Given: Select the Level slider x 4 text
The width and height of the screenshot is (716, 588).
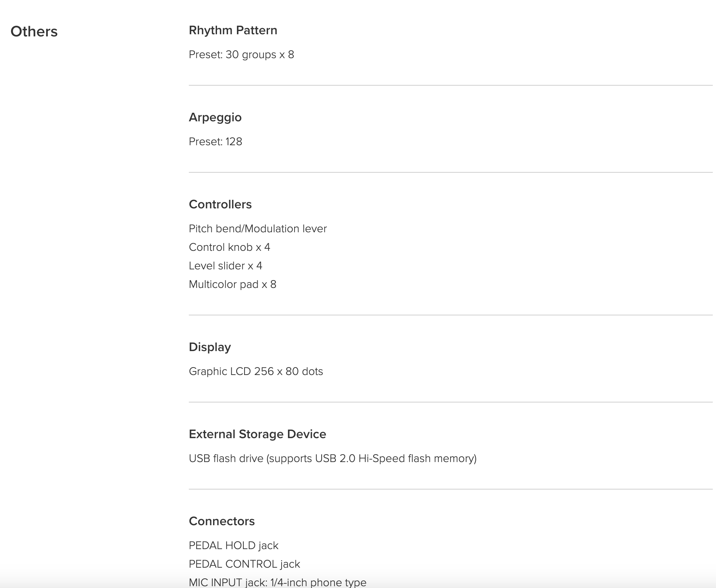Looking at the screenshot, I should (x=226, y=266).
